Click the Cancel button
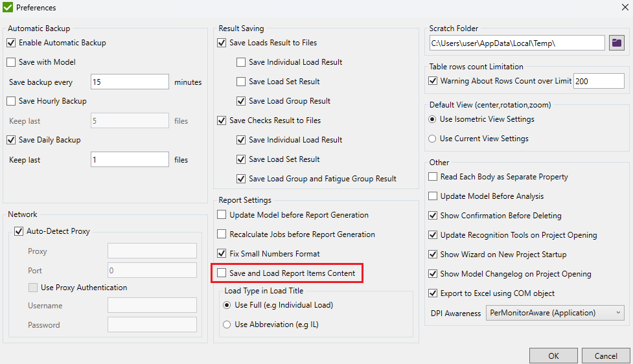 (605, 356)
